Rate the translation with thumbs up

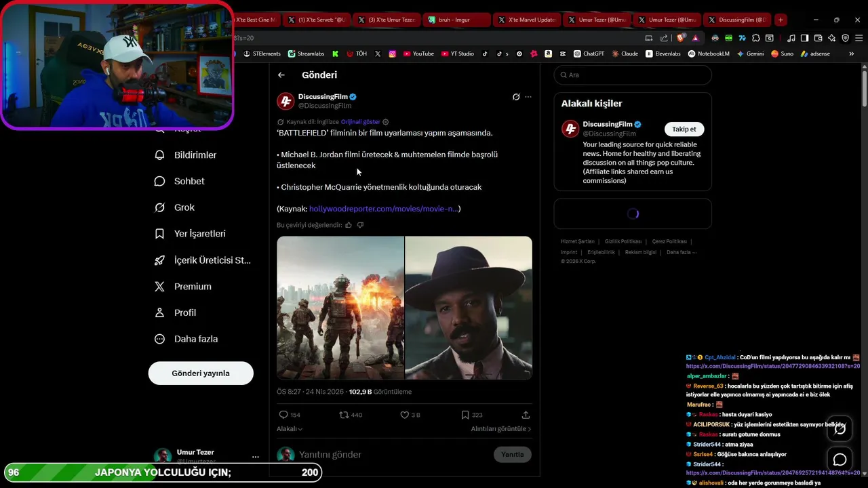tap(349, 225)
